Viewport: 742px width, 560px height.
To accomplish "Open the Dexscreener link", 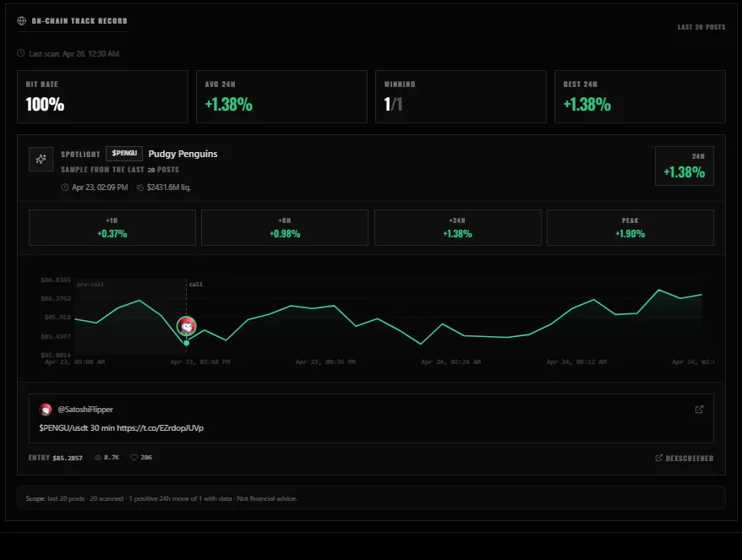I will [685, 458].
